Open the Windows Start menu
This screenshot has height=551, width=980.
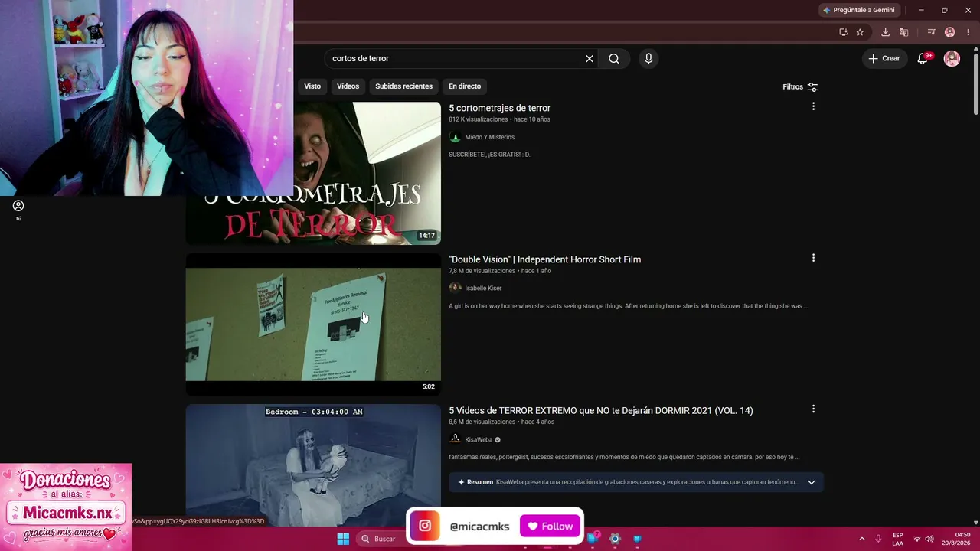coord(343,539)
